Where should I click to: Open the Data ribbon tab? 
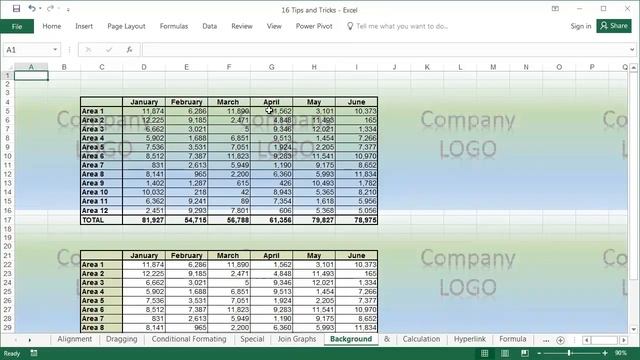209,26
